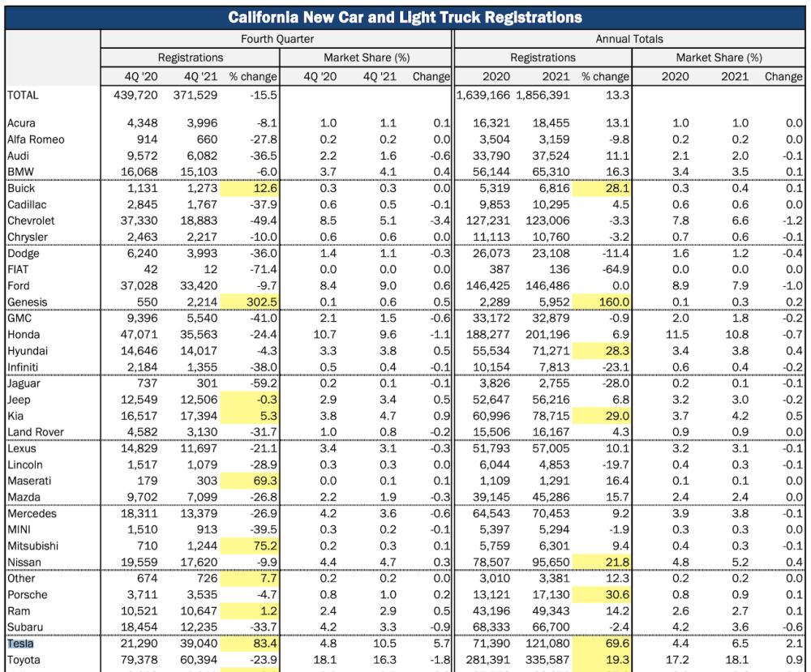
Task: Click Tesla's 4Q '21 registrations 39,040
Action: point(199,644)
